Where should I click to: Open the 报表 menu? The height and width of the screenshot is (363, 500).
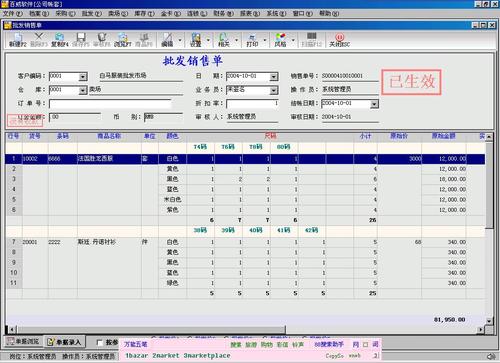pyautogui.click(x=250, y=13)
